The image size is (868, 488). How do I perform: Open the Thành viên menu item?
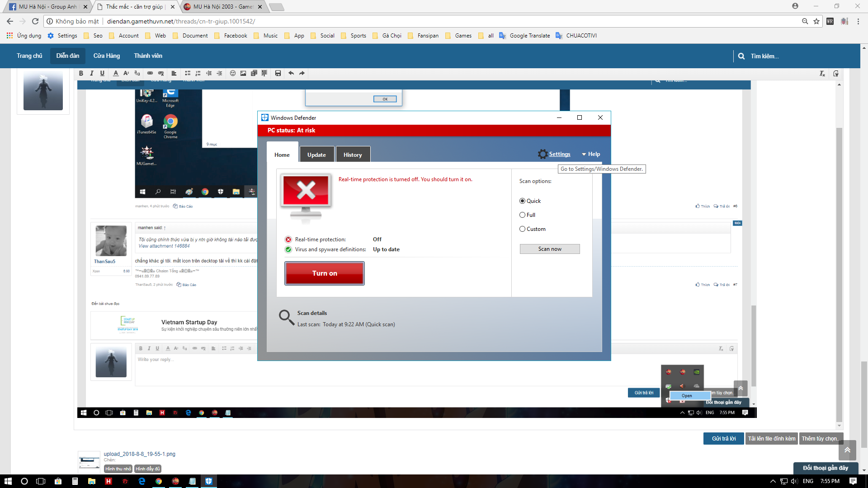tap(148, 56)
